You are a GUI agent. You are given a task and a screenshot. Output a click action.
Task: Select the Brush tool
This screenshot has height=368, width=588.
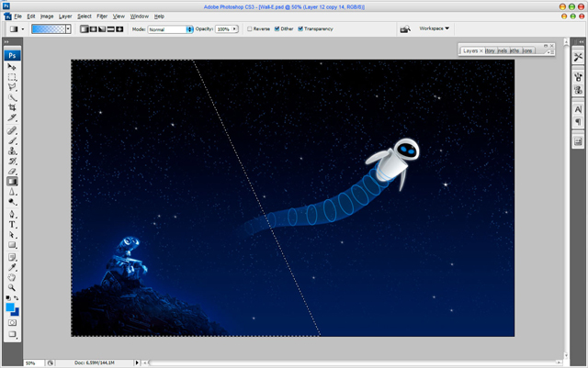[x=12, y=141]
